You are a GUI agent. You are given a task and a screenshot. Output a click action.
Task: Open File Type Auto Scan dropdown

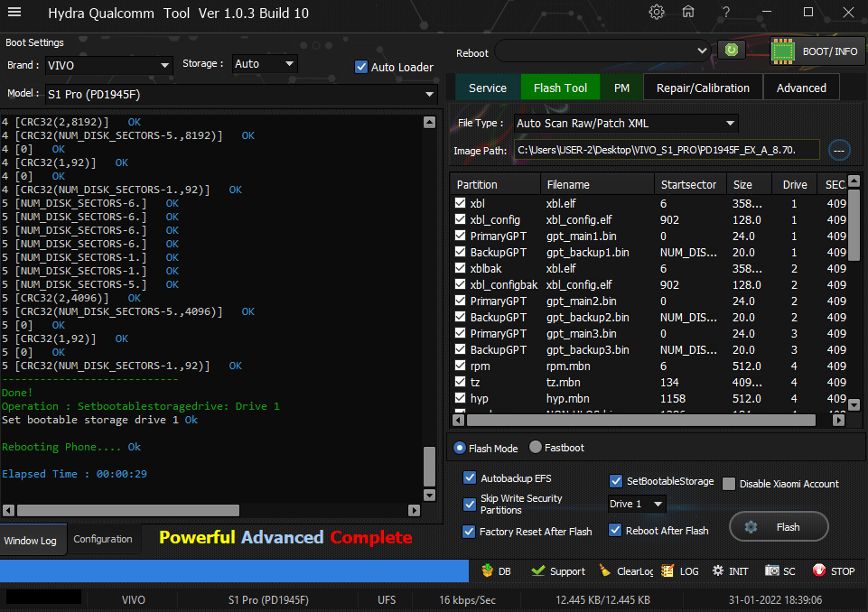click(x=626, y=123)
